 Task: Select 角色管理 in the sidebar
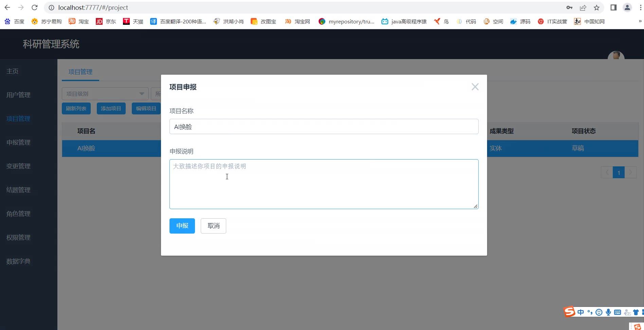pyautogui.click(x=18, y=214)
